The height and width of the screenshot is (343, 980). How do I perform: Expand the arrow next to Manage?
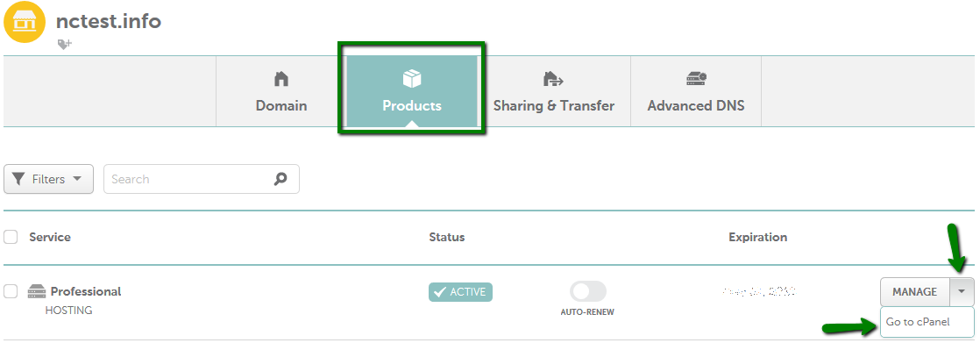[962, 291]
